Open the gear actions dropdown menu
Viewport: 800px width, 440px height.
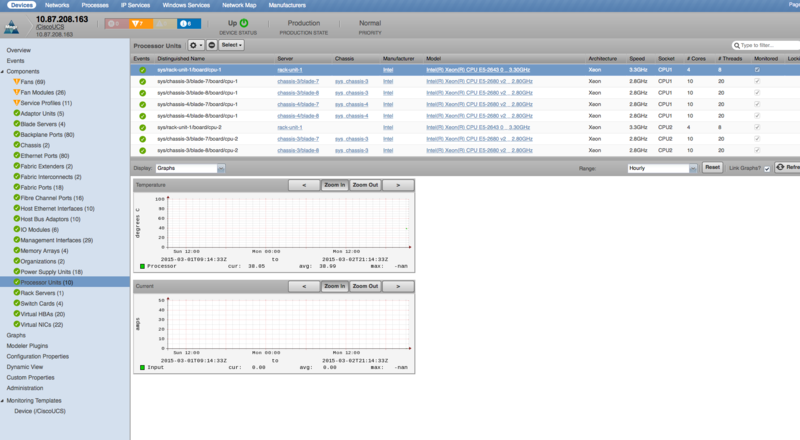click(196, 45)
